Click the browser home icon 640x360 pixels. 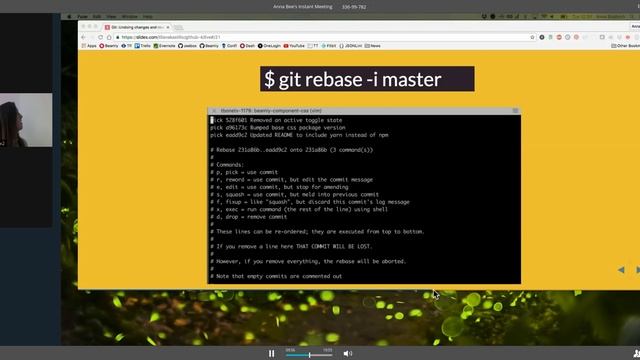[109, 37]
